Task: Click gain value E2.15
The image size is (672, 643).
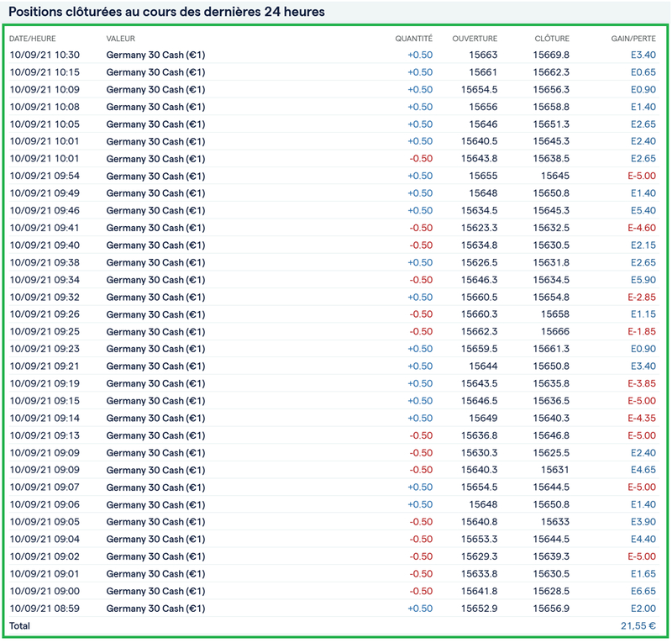Action: pos(643,245)
